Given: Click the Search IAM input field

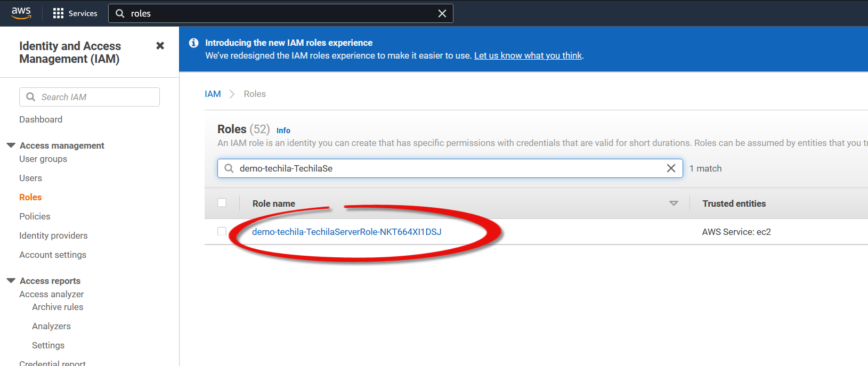Looking at the screenshot, I should pyautogui.click(x=96, y=97).
